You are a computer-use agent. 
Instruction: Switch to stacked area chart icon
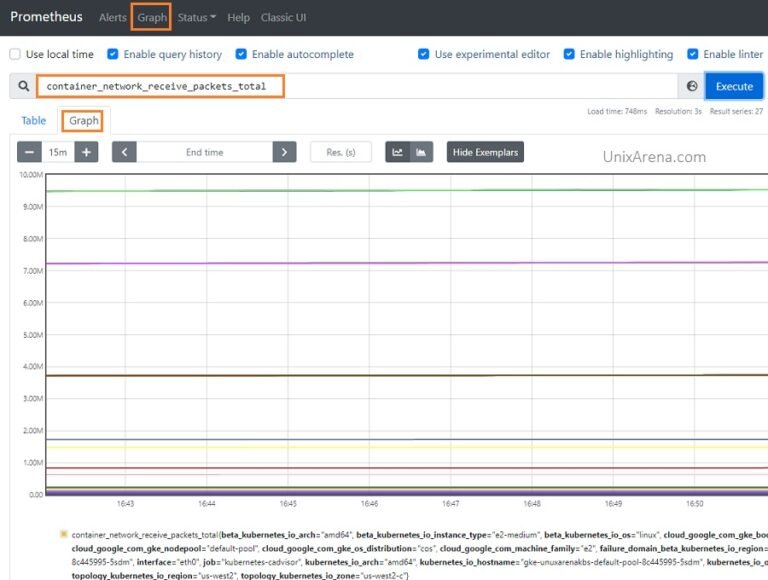(x=421, y=152)
